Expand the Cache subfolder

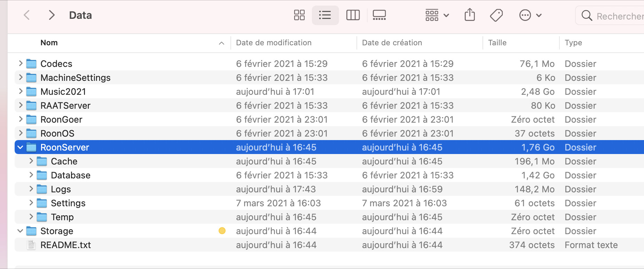(x=31, y=161)
